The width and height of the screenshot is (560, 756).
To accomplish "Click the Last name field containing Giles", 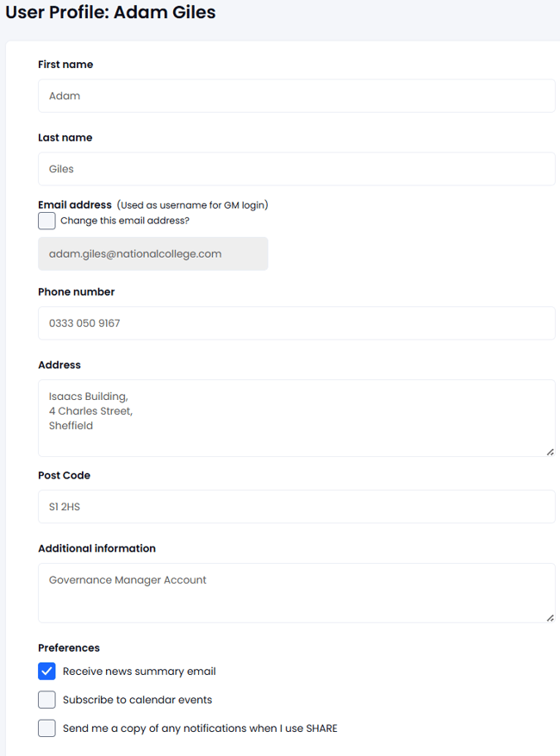I will coord(296,169).
